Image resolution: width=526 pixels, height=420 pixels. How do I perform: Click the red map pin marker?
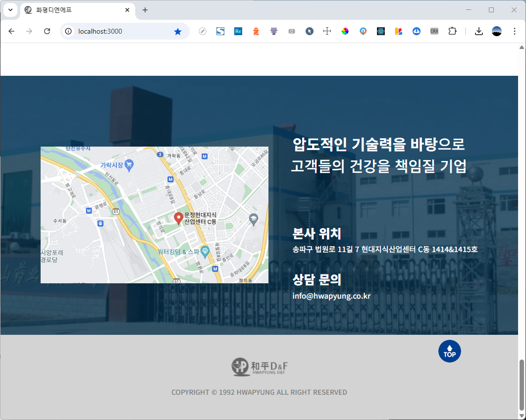click(x=178, y=217)
